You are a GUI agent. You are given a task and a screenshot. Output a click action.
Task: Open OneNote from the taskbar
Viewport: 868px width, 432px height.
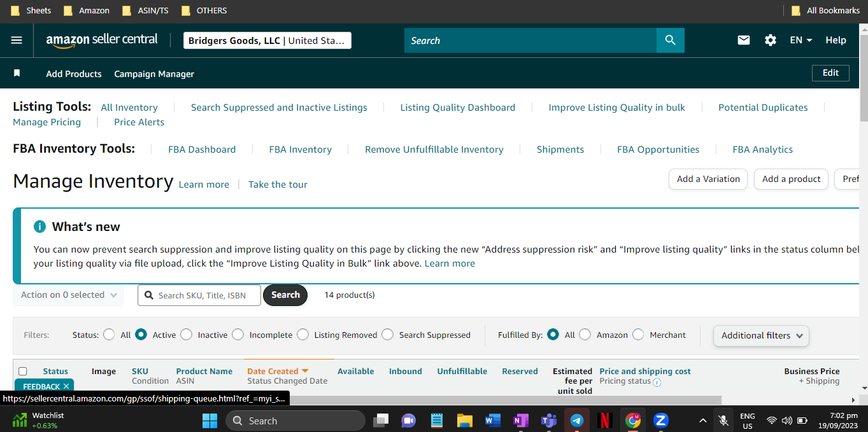pos(520,421)
